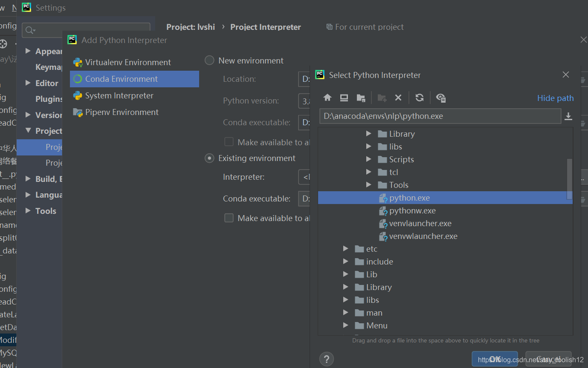This screenshot has height=368, width=588.
Task: Toggle show hidden files icon
Action: coord(441,98)
